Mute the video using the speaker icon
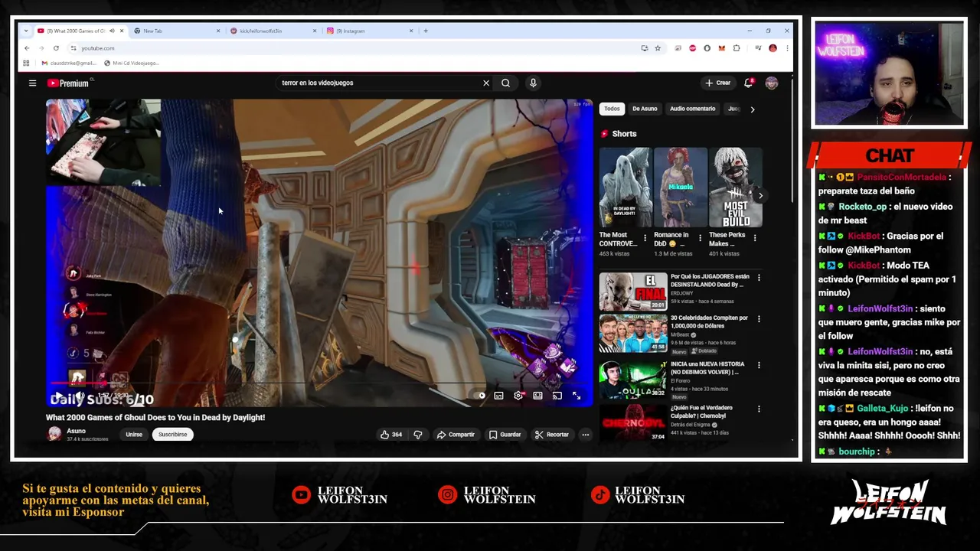The image size is (980, 551). coord(79,396)
